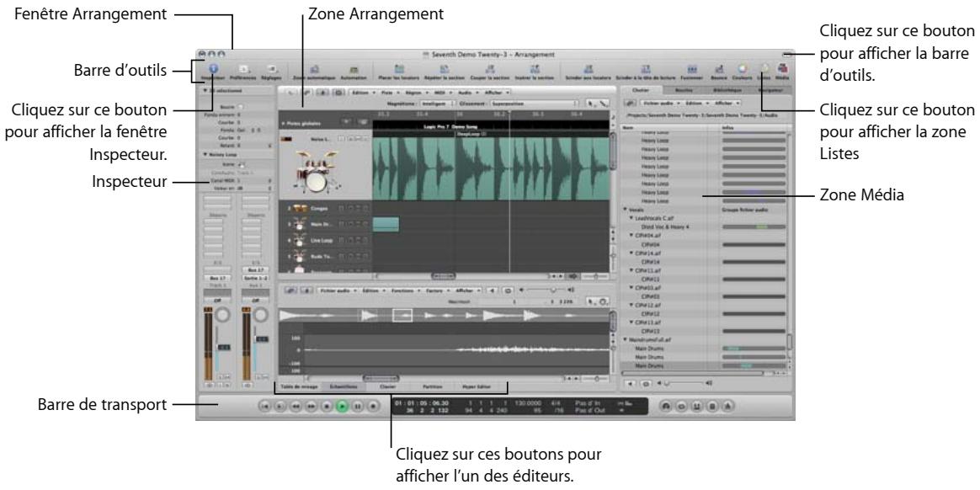Screen dimensions: 980x490
Task: Collapse the LeadVocals C.aif file entry
Action: tap(632, 218)
